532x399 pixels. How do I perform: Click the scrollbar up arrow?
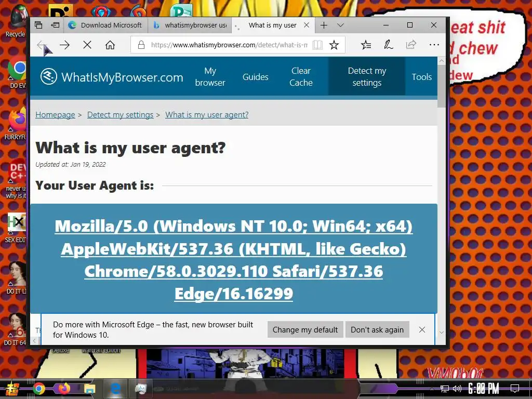[442, 61]
